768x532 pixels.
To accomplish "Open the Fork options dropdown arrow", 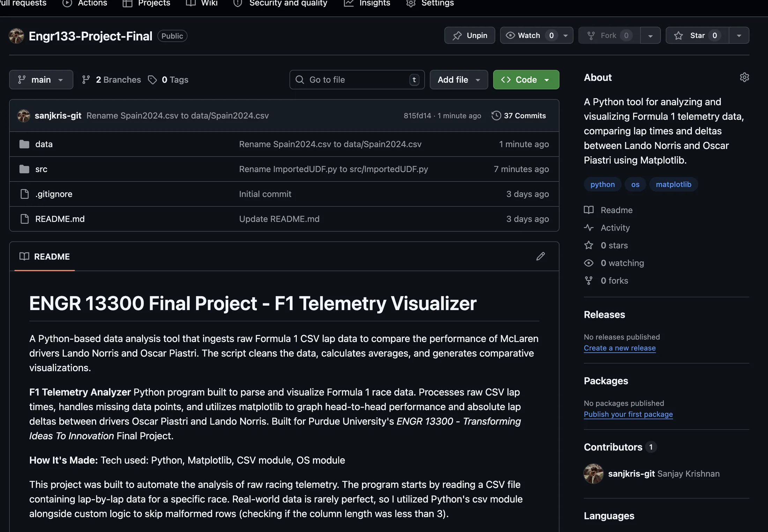I will click(650, 36).
